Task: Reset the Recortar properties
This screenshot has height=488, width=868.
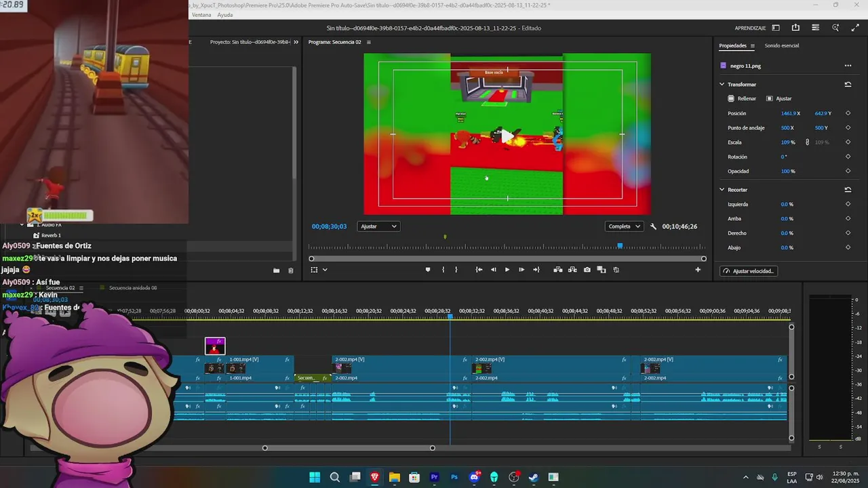Action: coord(848,190)
